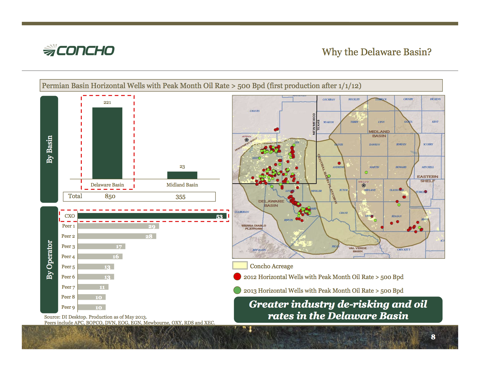The image size is (480, 371).
Task: Click the Delaware Basin bar
Action: [107, 143]
